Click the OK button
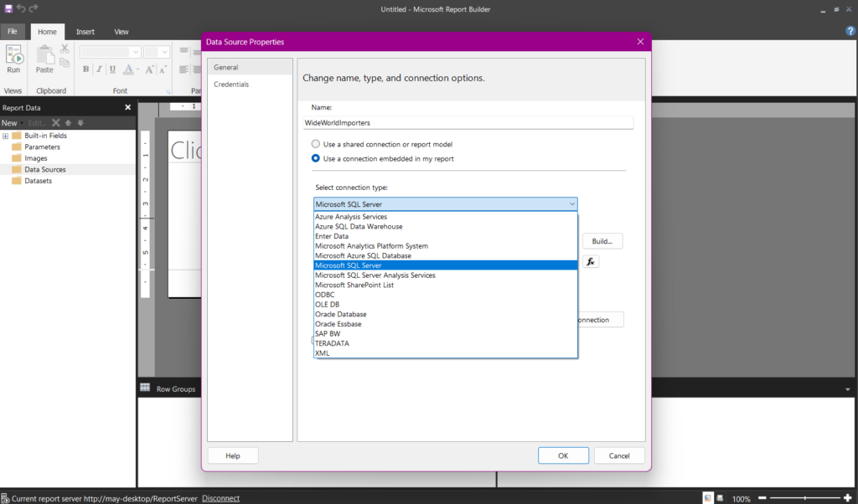 [x=563, y=455]
